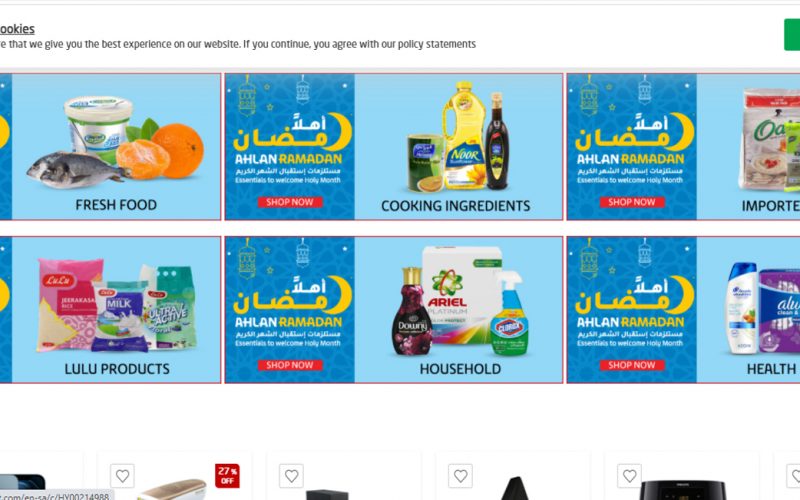
Task: Open the Cookies policy link
Action: click(x=17, y=29)
